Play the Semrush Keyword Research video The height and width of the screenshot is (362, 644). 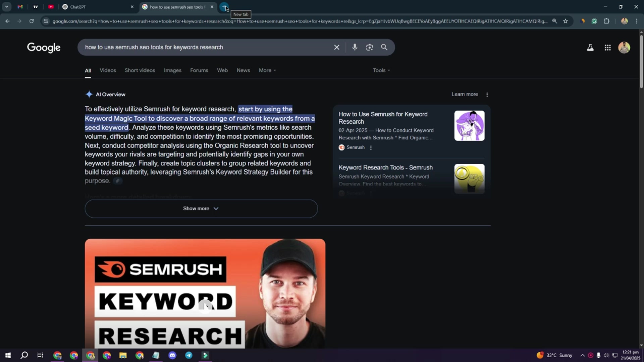[x=205, y=306]
